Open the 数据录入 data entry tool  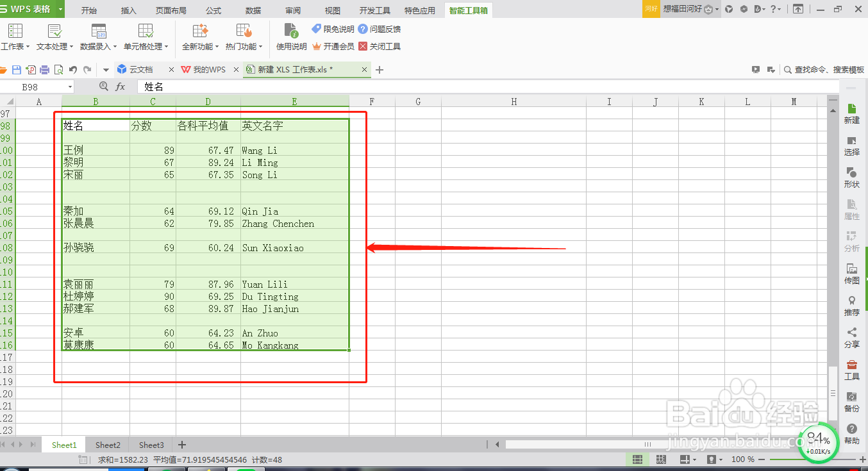click(98, 37)
